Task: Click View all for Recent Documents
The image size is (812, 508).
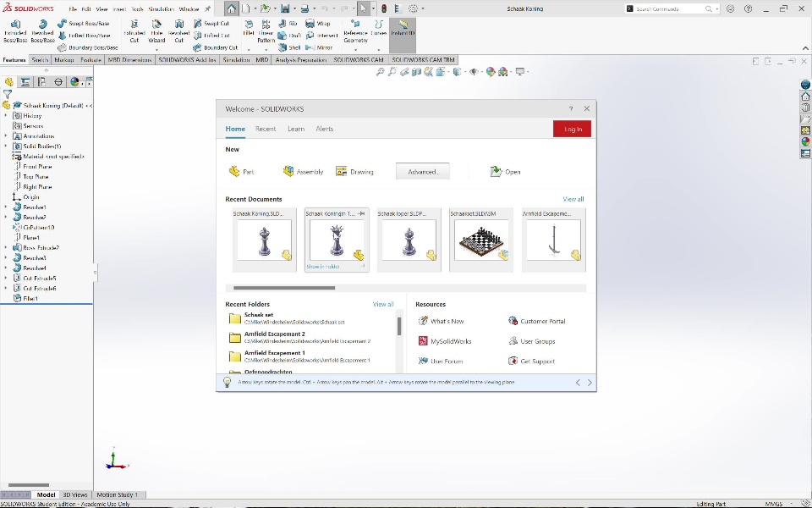Action: pos(573,199)
